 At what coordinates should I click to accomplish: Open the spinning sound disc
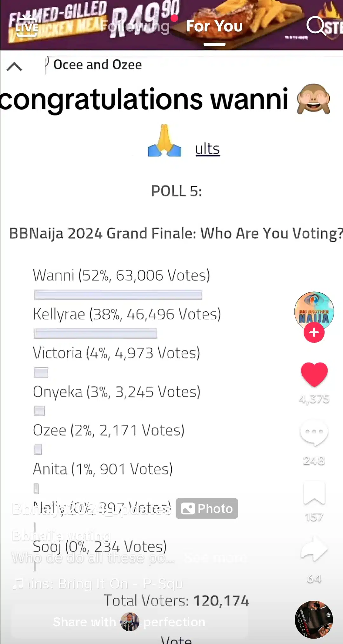tap(314, 619)
